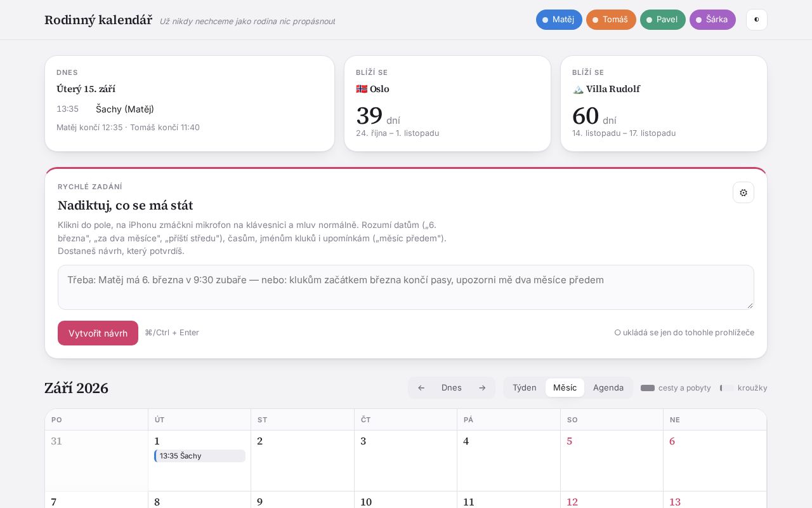The height and width of the screenshot is (508, 812).
Task: Click the gray 'cesty a pobyty' legend swatch
Action: (x=648, y=388)
